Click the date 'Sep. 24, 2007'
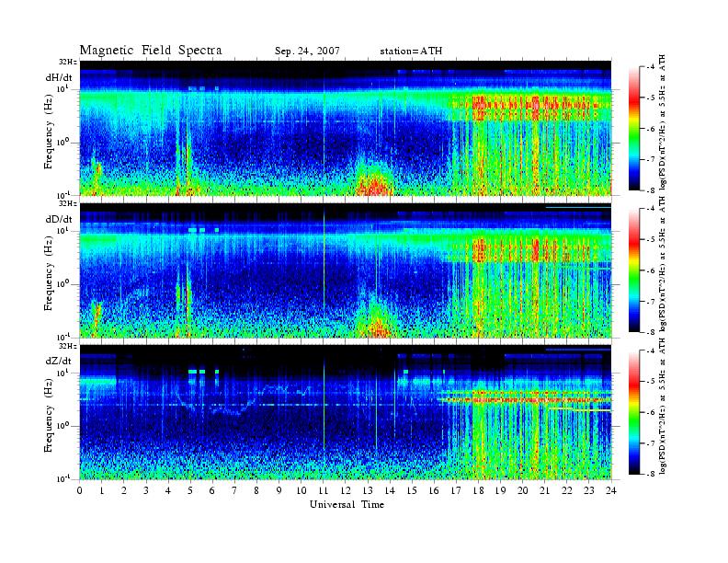Image resolution: width=728 pixels, height=563 pixels. point(307,51)
